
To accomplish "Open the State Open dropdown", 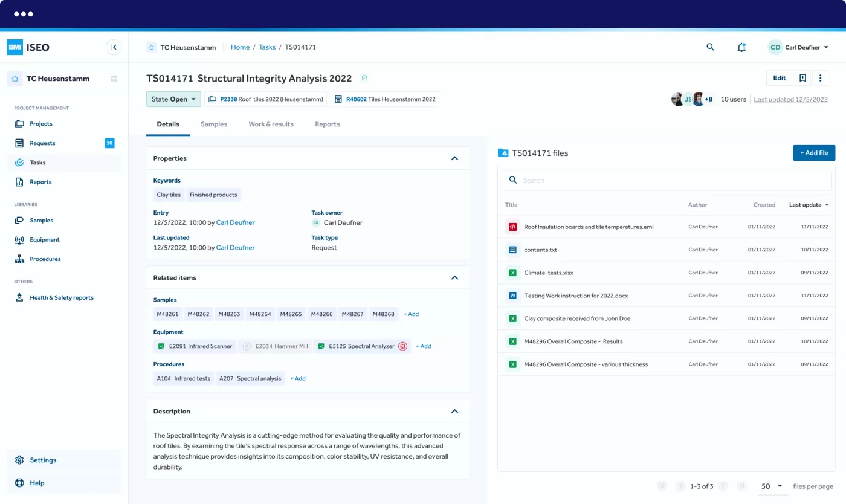I will coord(173,99).
